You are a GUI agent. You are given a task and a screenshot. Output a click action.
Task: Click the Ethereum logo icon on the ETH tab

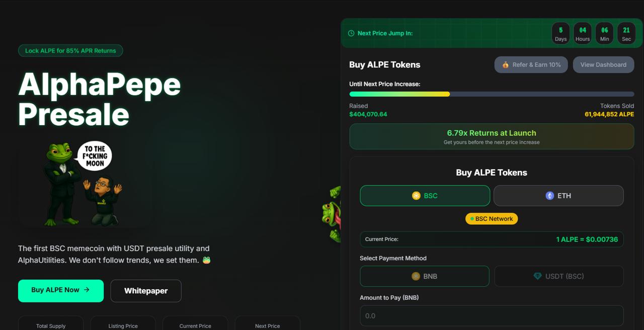tap(550, 196)
